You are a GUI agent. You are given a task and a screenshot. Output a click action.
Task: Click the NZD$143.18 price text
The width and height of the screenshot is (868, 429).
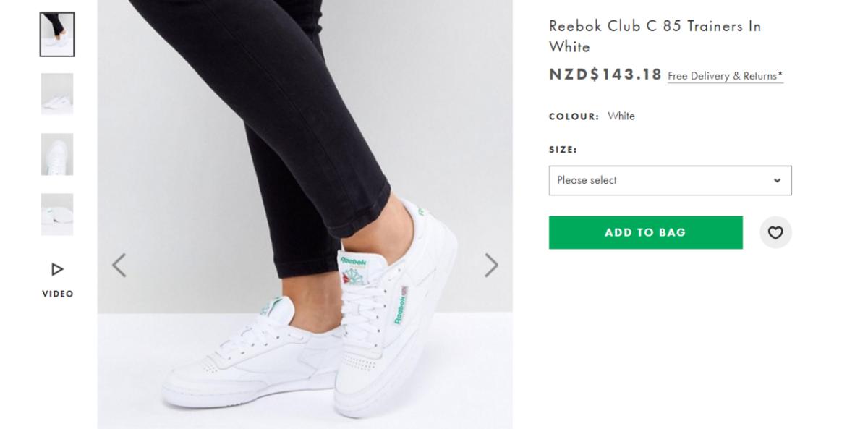click(605, 75)
